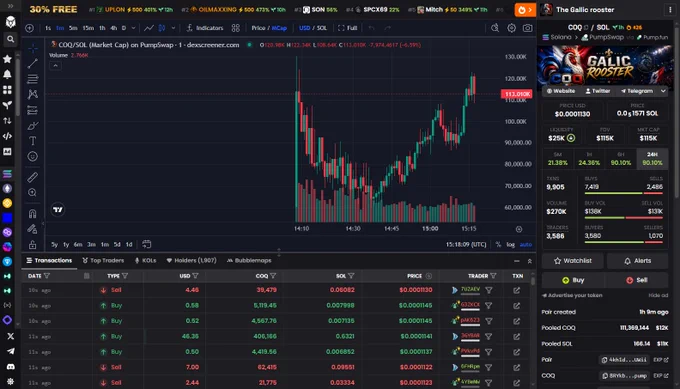The width and height of the screenshot is (680, 389).
Task: Toggle magnet mode in drawing toolbar
Action: pos(33,213)
